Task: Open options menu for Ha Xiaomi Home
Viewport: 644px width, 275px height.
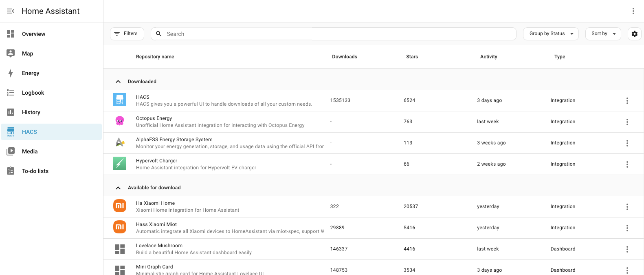Action: pos(627,207)
